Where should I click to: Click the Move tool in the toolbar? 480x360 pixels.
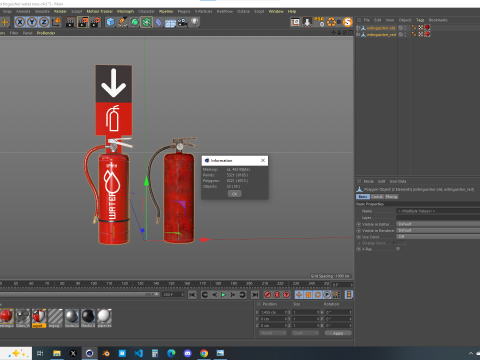pos(5,22)
